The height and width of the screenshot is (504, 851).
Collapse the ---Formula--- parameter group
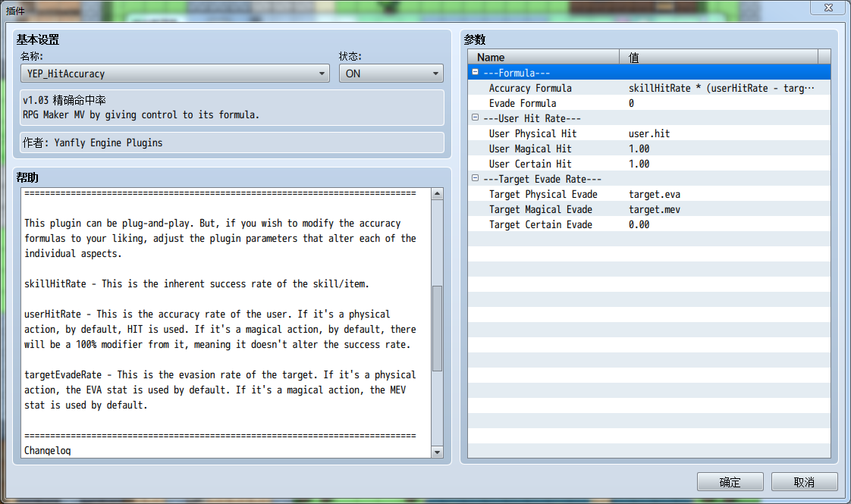tap(475, 72)
